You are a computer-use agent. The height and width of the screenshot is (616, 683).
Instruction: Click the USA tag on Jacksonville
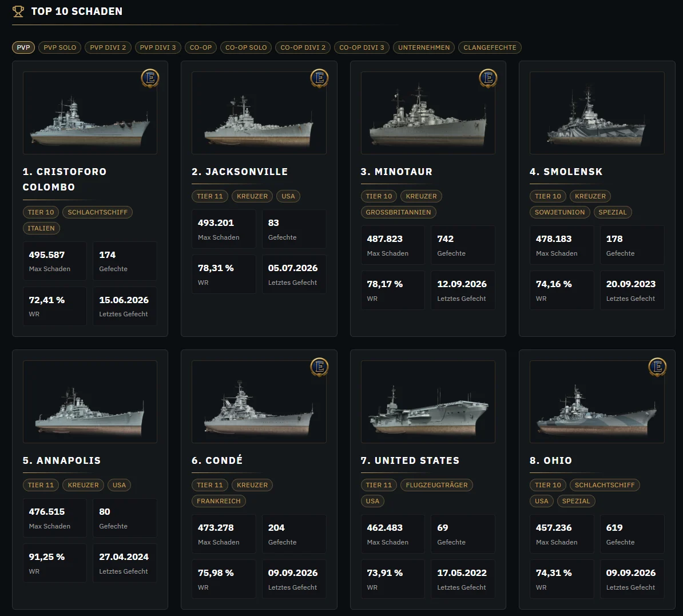click(288, 196)
